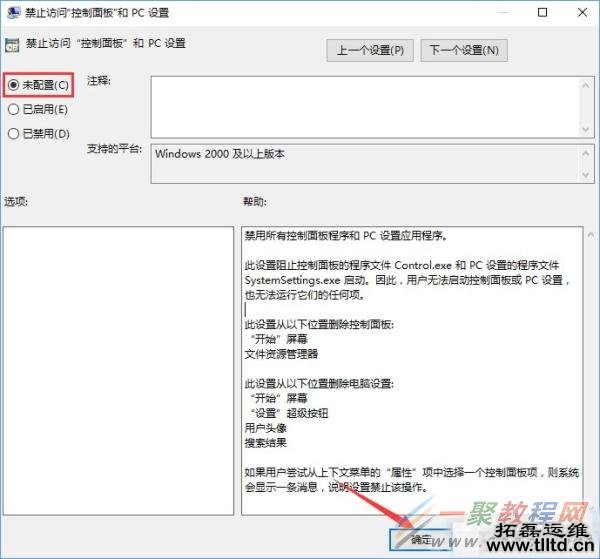Click the 用户头像 line in help
Viewport: 600px width, 559px height.
[266, 428]
